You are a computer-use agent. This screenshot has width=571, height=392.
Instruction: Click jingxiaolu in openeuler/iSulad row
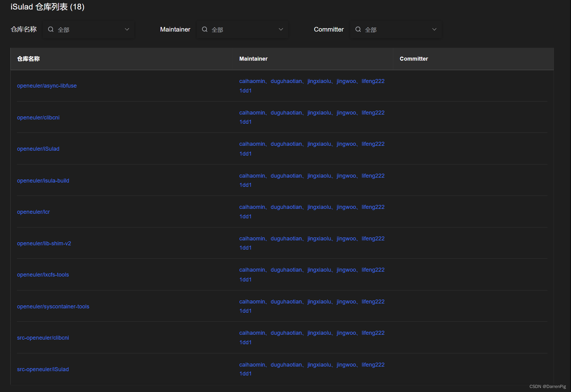[319, 144]
